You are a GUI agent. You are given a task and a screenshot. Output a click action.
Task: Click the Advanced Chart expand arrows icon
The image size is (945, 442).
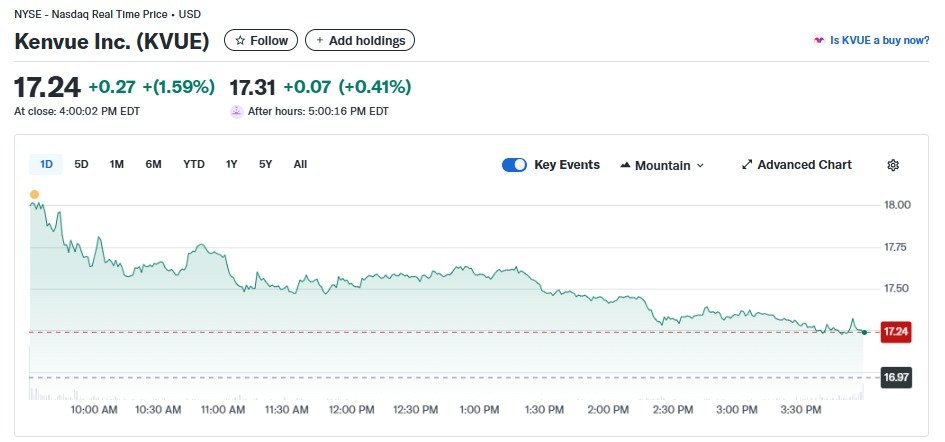pyautogui.click(x=747, y=165)
